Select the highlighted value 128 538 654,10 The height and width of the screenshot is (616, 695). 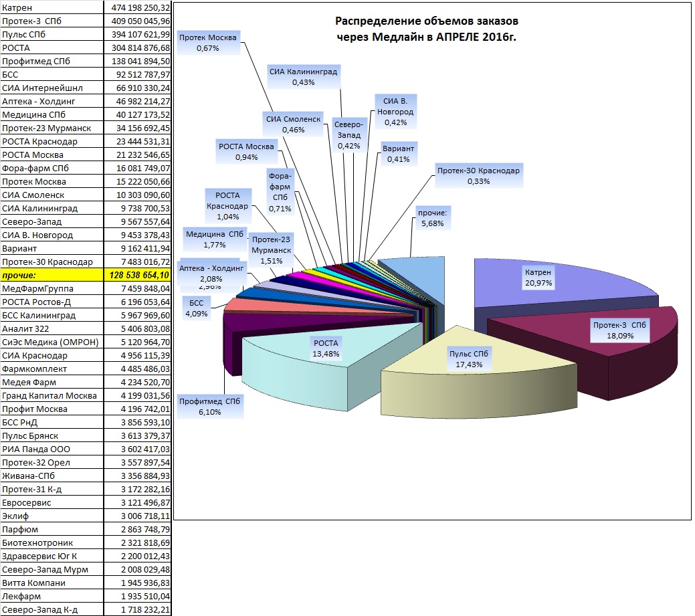click(137, 275)
